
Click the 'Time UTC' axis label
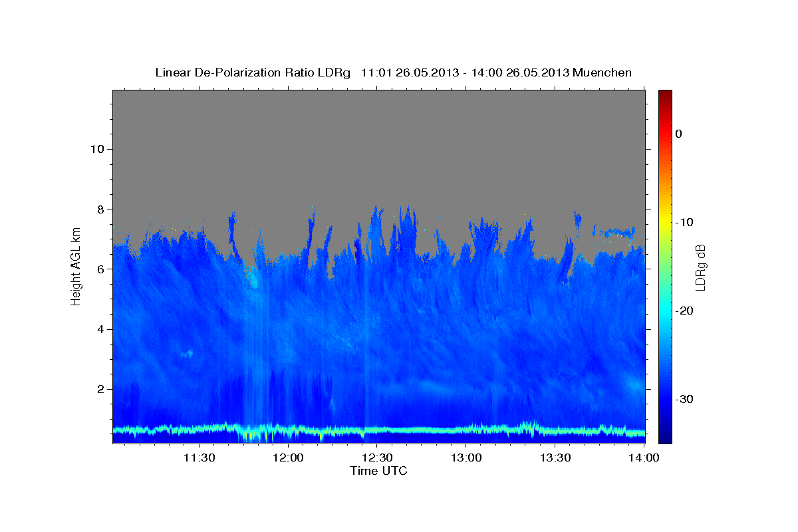coord(378,471)
